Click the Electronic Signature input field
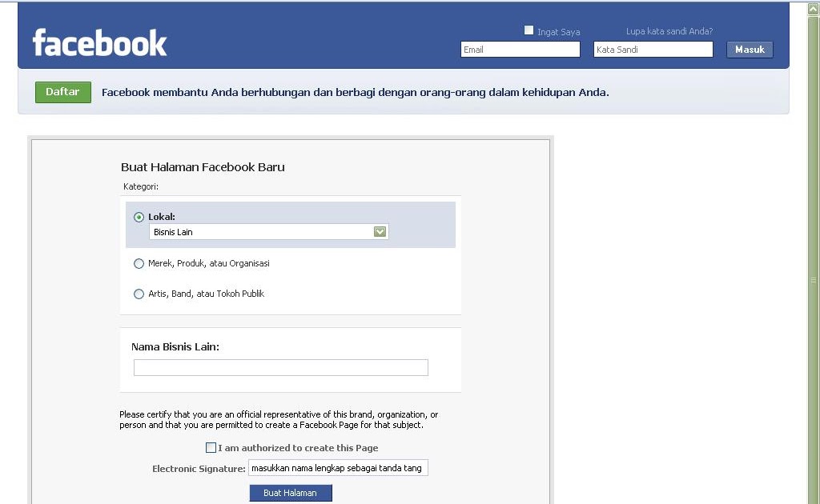 click(x=338, y=468)
